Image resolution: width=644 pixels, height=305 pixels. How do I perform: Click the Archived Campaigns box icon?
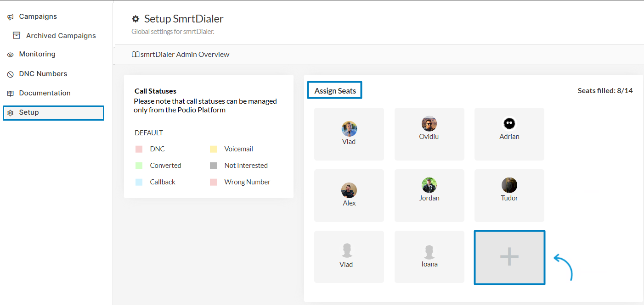click(17, 35)
